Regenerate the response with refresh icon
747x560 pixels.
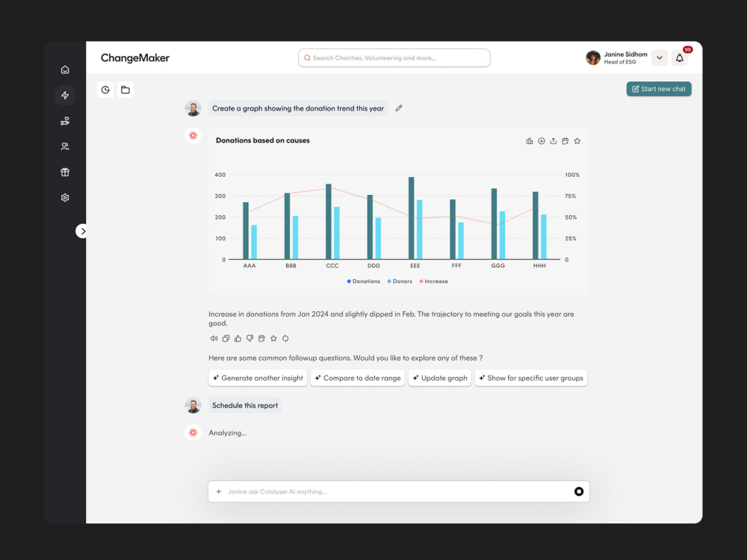click(x=285, y=338)
